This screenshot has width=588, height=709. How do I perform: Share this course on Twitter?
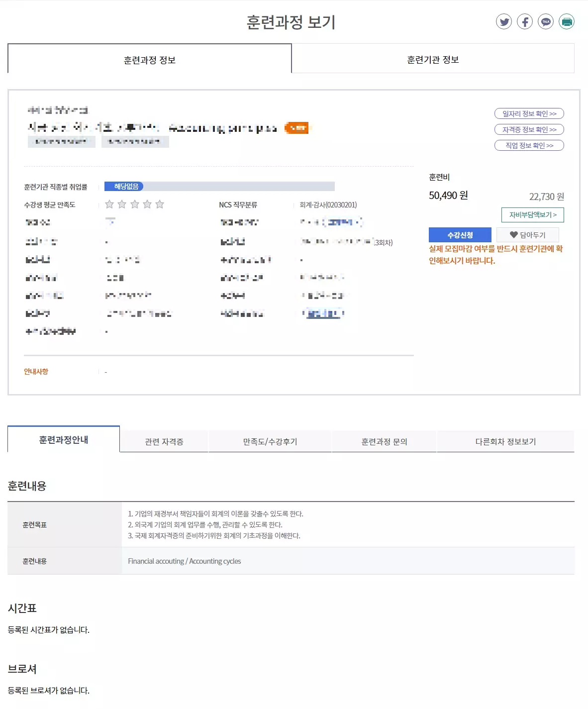[504, 22]
